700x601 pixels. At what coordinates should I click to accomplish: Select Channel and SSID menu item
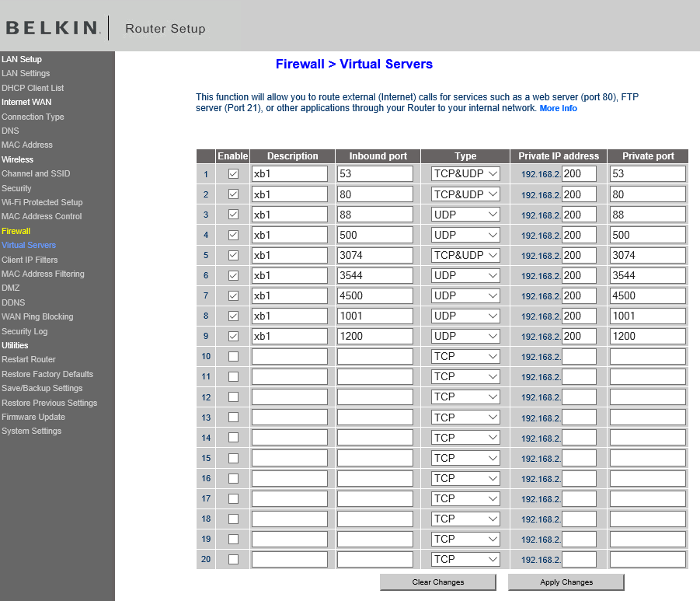pyautogui.click(x=36, y=173)
